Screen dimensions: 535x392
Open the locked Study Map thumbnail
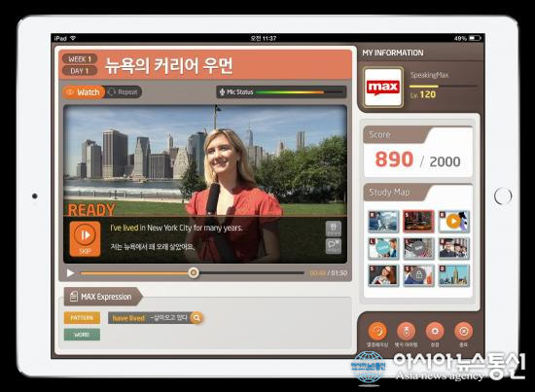pos(418,275)
